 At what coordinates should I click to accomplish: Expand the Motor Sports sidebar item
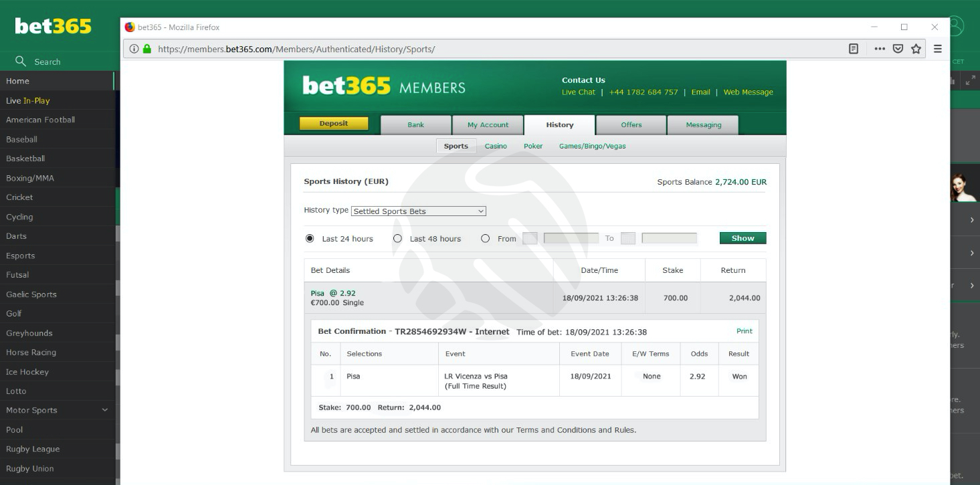104,410
